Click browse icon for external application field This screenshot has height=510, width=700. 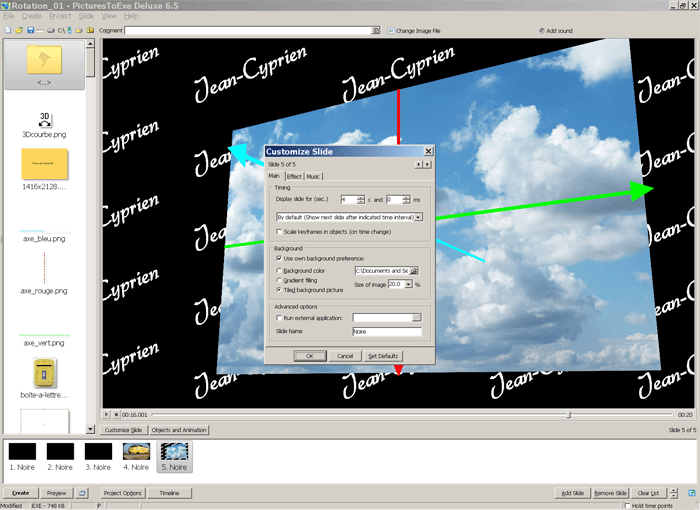click(x=416, y=318)
